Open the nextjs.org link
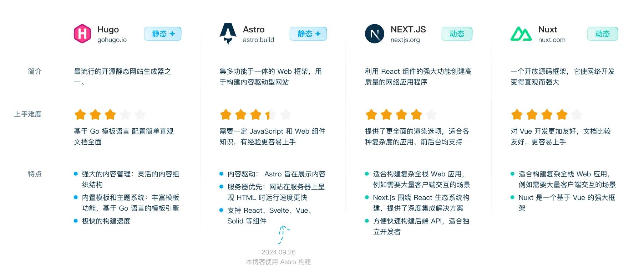The width and height of the screenshot is (644, 279). tap(405, 40)
